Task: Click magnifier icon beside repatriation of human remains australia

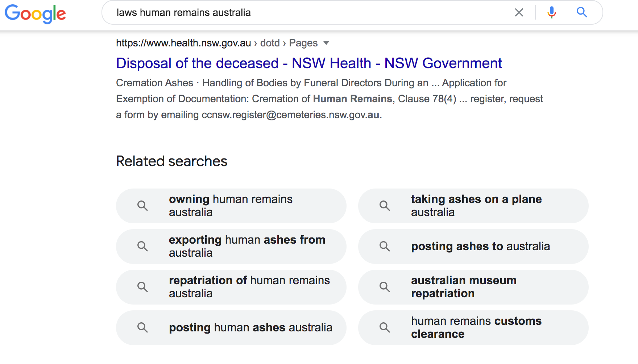Action: click(142, 287)
